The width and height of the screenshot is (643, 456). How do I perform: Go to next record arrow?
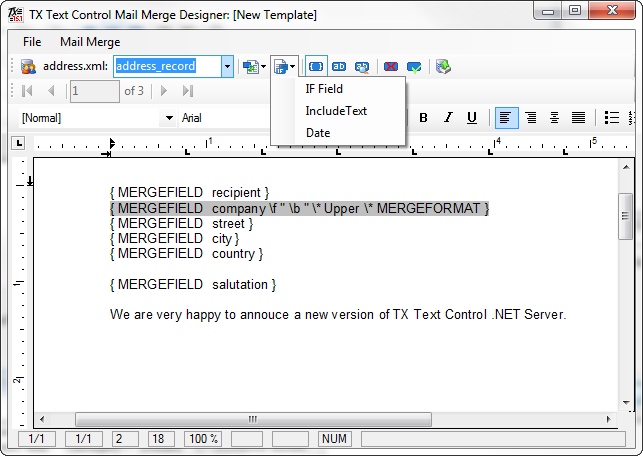click(x=165, y=91)
